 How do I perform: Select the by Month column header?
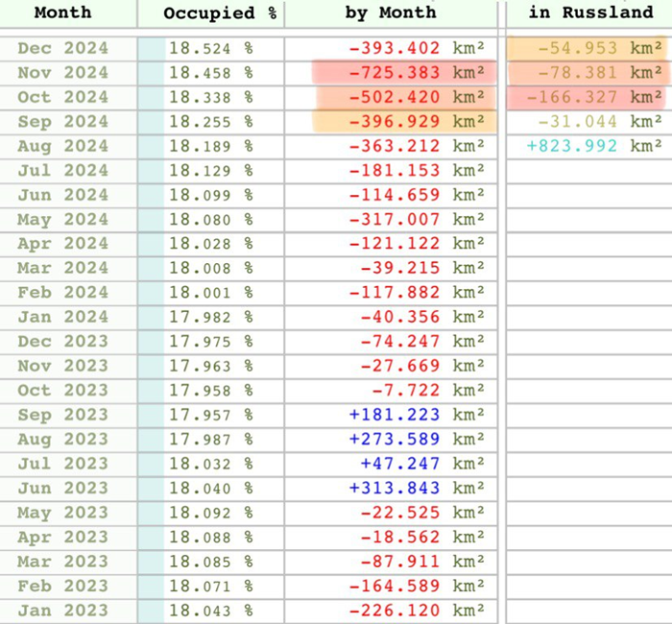pyautogui.click(x=390, y=13)
